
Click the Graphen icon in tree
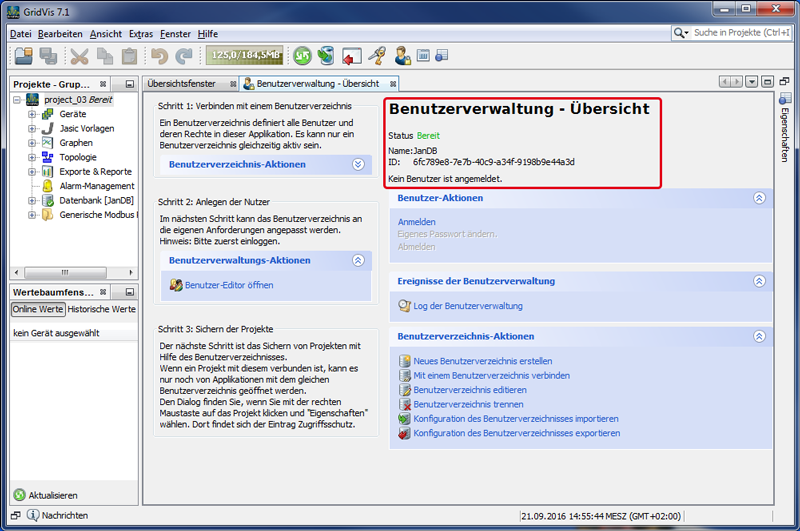tap(47, 143)
